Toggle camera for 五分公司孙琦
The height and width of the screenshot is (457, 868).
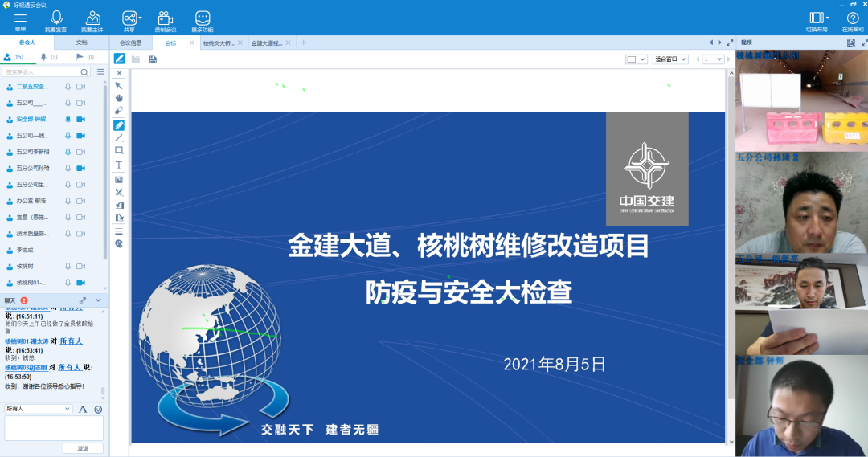[x=81, y=168]
